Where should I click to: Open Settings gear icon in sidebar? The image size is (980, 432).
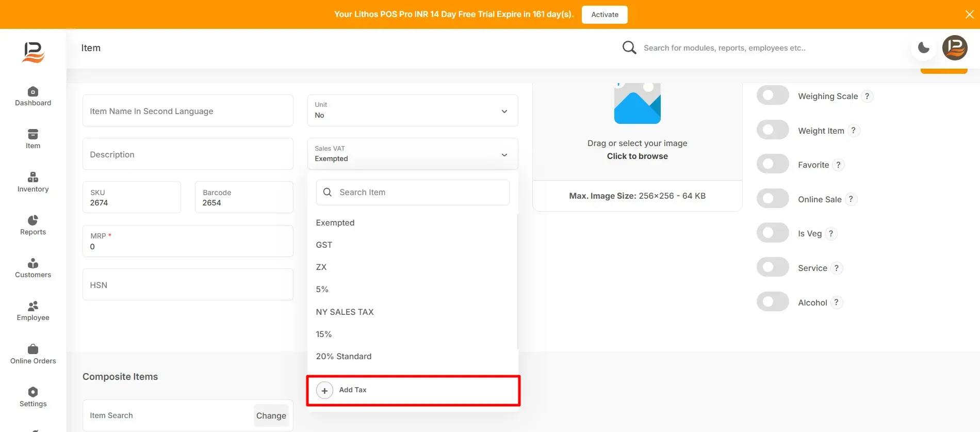tap(33, 392)
